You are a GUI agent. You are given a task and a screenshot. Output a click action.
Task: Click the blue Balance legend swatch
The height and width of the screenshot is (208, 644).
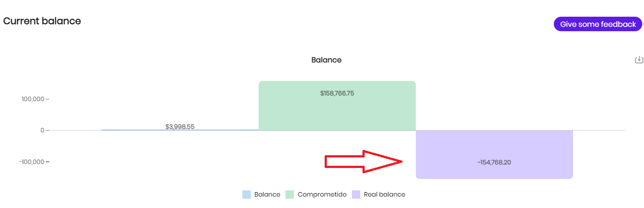click(x=247, y=194)
